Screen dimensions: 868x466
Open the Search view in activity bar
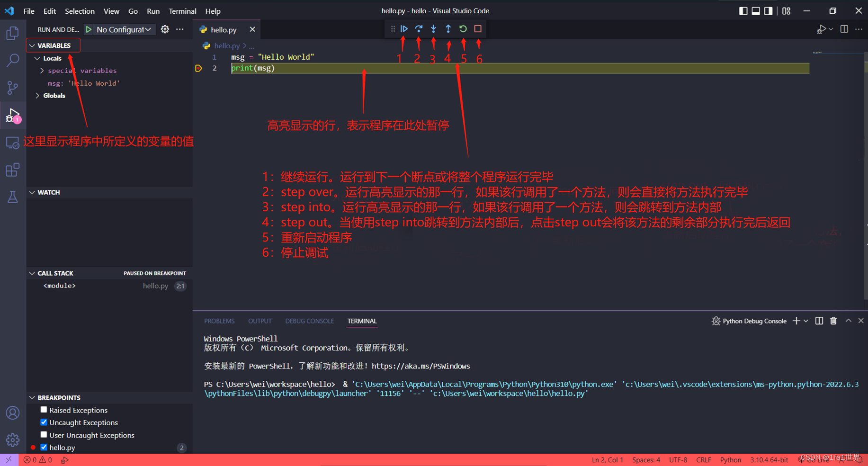tap(13, 60)
